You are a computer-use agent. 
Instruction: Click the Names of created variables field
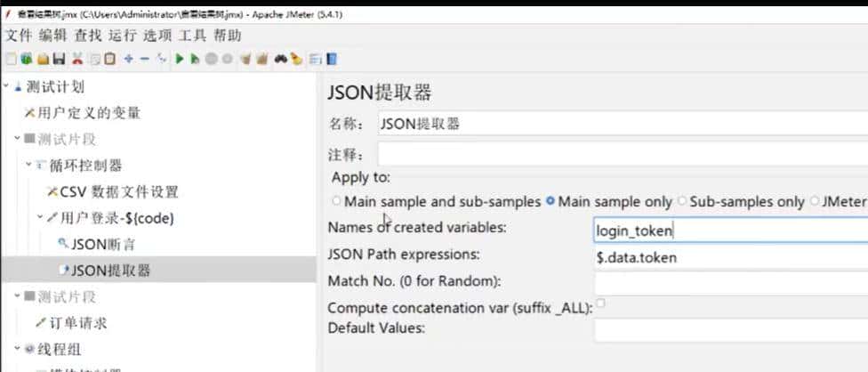tap(729, 230)
